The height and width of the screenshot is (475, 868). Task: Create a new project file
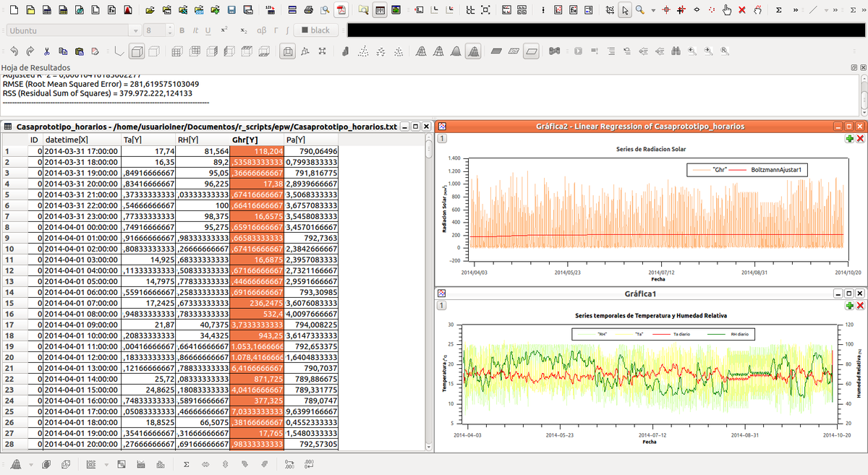tap(12, 11)
